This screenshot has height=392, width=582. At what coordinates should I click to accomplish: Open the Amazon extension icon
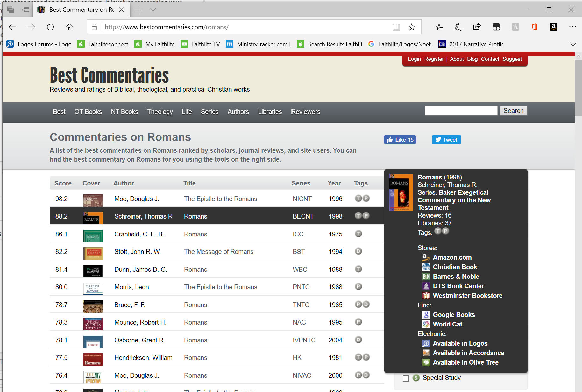pos(554,27)
